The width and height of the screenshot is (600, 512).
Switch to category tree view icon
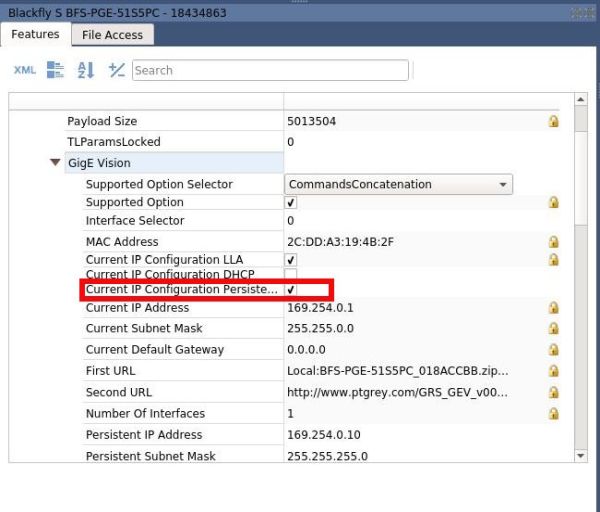pos(55,70)
